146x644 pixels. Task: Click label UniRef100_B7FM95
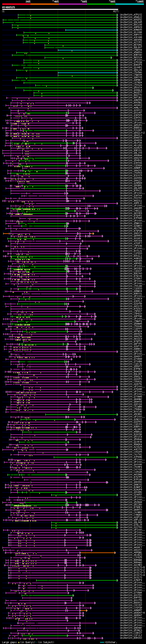click(131, 218)
